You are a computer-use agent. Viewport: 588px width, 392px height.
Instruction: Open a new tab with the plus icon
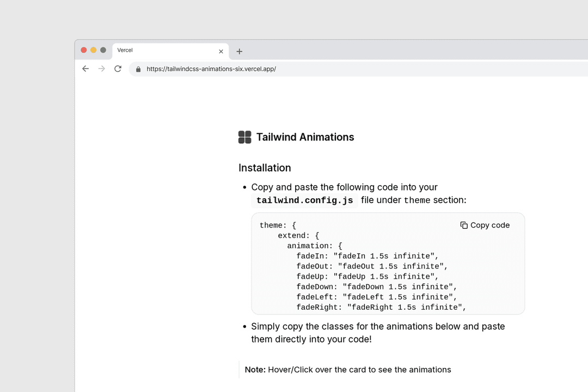coord(239,51)
